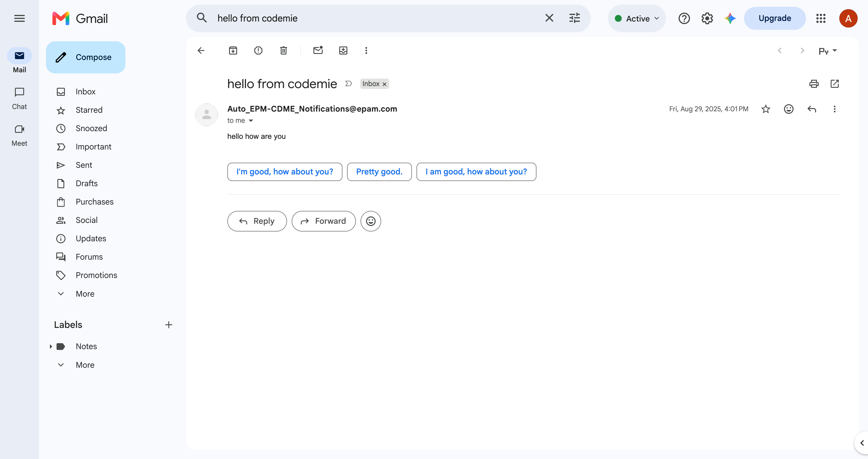Open the message More options menu
The width and height of the screenshot is (868, 459).
click(x=835, y=109)
